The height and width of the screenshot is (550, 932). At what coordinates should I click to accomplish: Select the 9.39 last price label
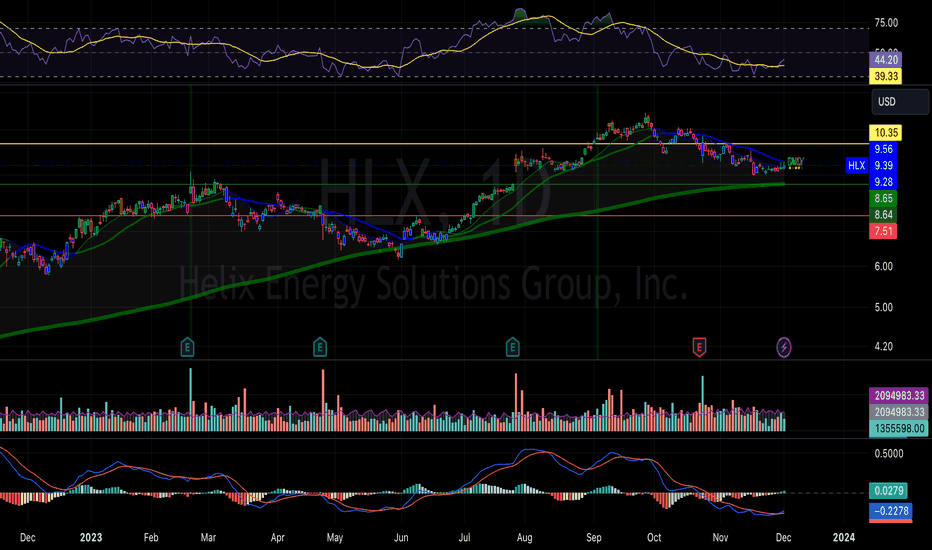[883, 165]
